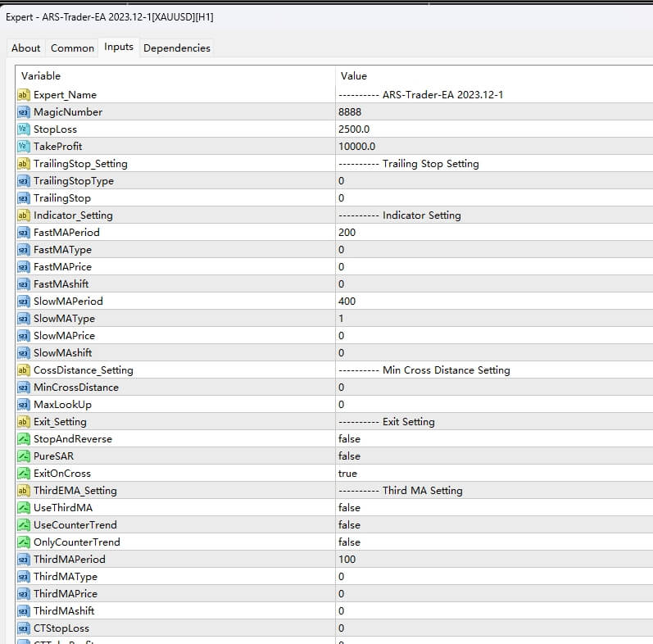
Task: Switch to the Common tab
Action: tap(72, 48)
